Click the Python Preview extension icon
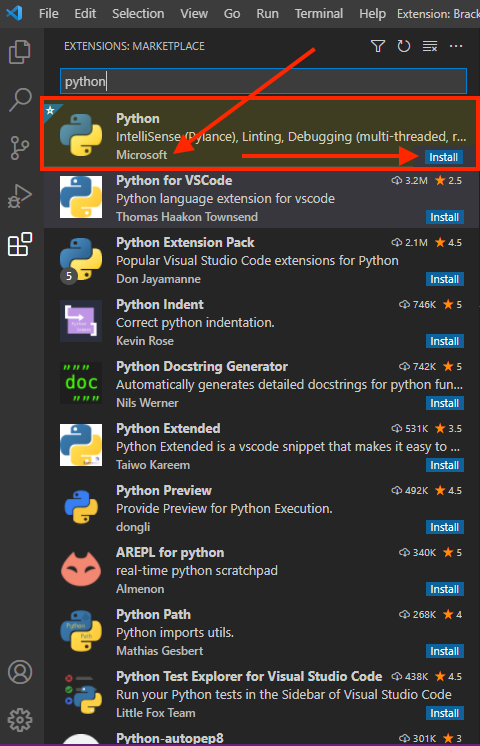The width and height of the screenshot is (480, 746). point(81,507)
